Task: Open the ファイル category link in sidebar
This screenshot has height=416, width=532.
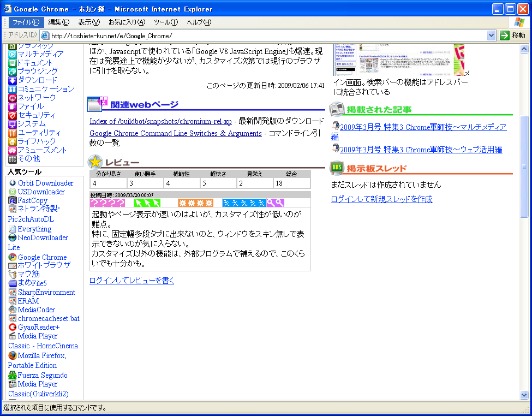Action: (x=31, y=106)
